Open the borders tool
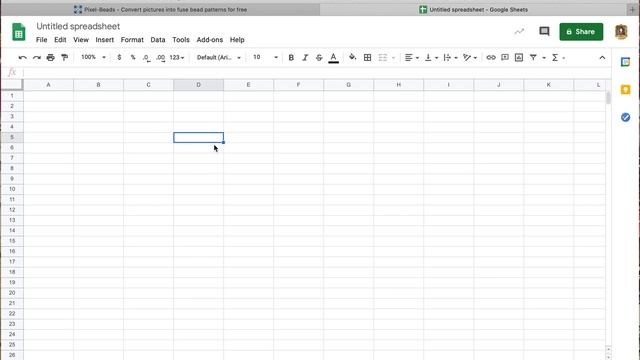Viewport: 640px width, 360px height. 367,58
